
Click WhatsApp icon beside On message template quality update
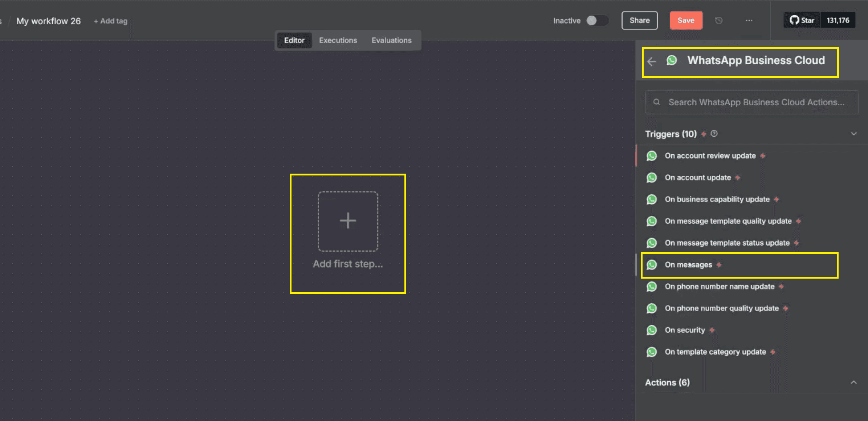tap(652, 221)
